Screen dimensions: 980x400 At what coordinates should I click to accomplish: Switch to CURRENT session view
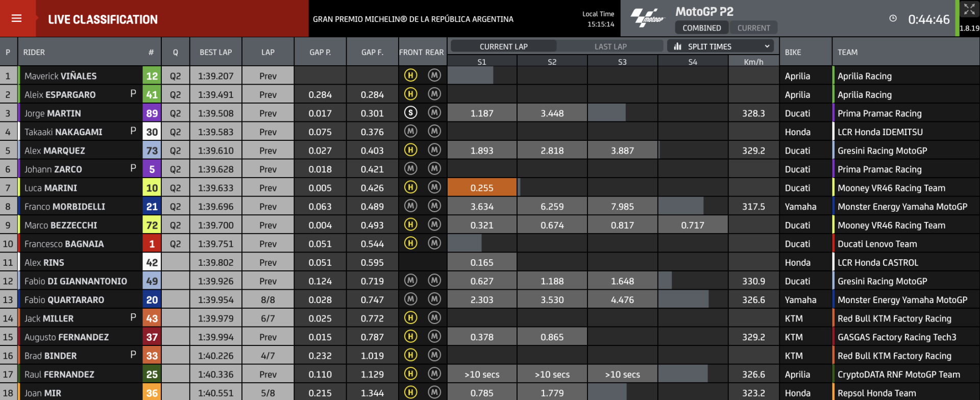point(753,28)
